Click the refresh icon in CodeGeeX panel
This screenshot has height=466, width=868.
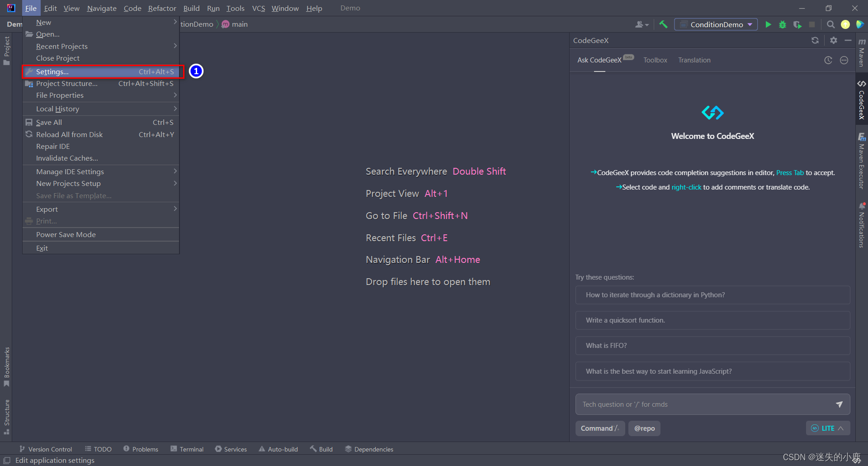click(815, 40)
